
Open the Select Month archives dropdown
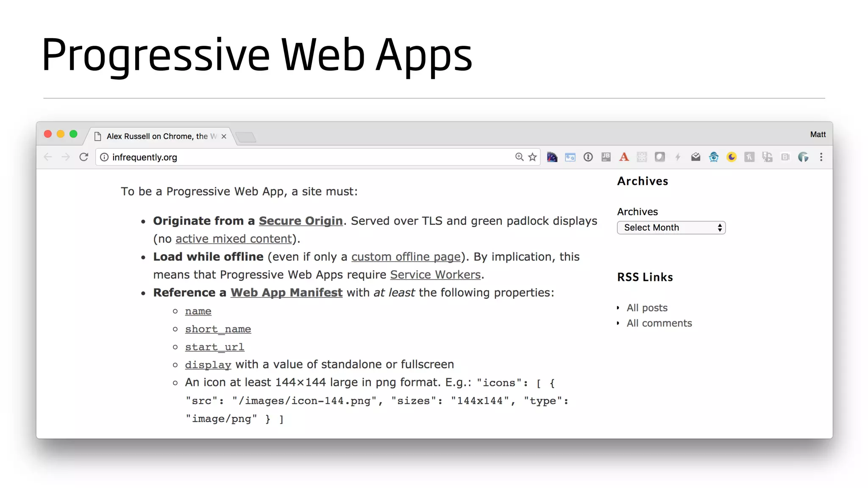tap(671, 227)
